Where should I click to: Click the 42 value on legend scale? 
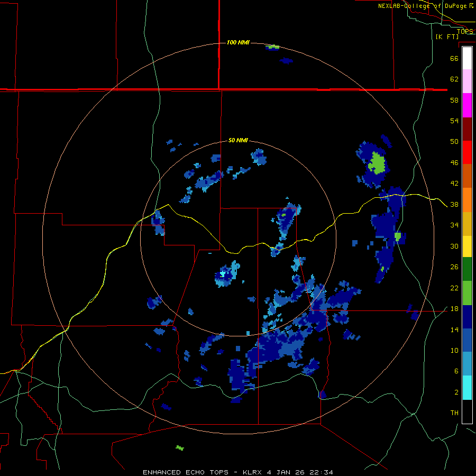click(454, 184)
